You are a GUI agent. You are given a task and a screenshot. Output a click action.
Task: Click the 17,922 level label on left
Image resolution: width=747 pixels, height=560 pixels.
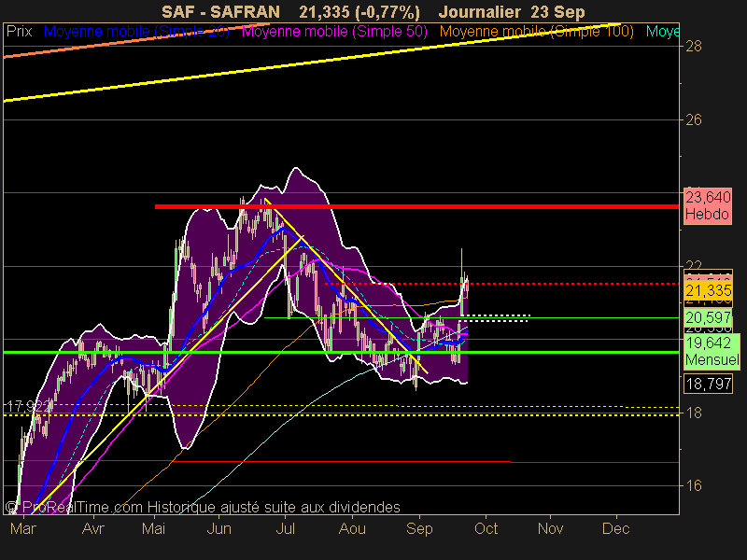pyautogui.click(x=29, y=406)
